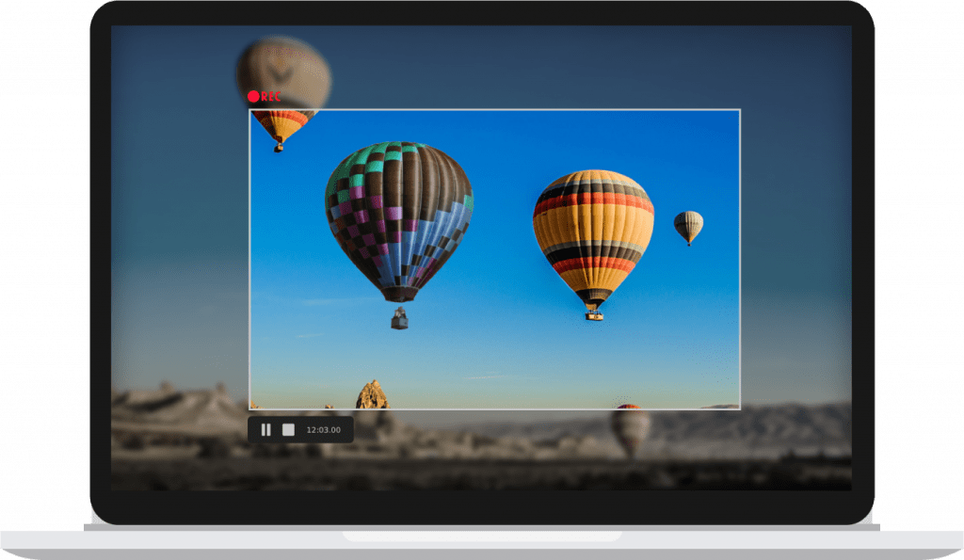Viewport: 964px width, 560px height.
Task: Click the basket under the checkered balloon
Action: 399,318
